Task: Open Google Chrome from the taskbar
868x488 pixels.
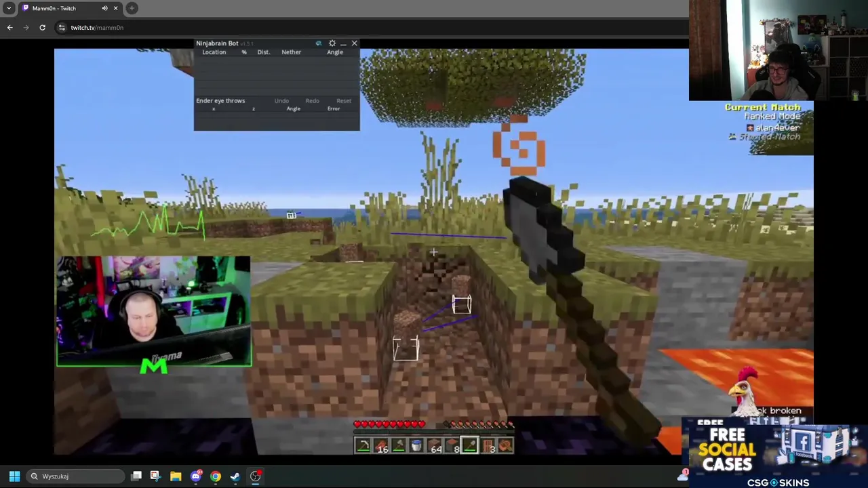Action: click(216, 476)
